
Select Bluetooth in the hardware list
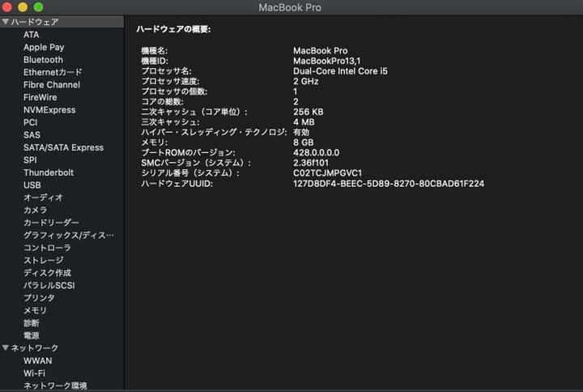tap(43, 59)
